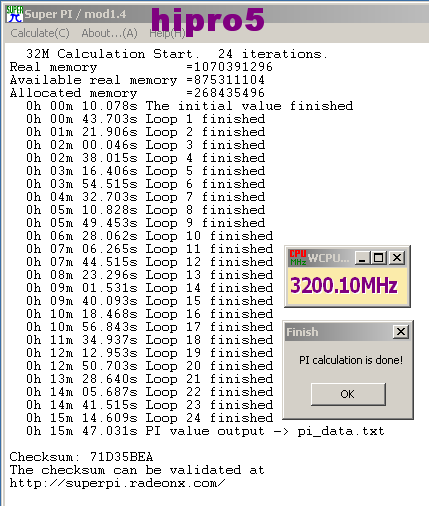
Task: Maximize the WCPU clock window
Action: click(378, 258)
